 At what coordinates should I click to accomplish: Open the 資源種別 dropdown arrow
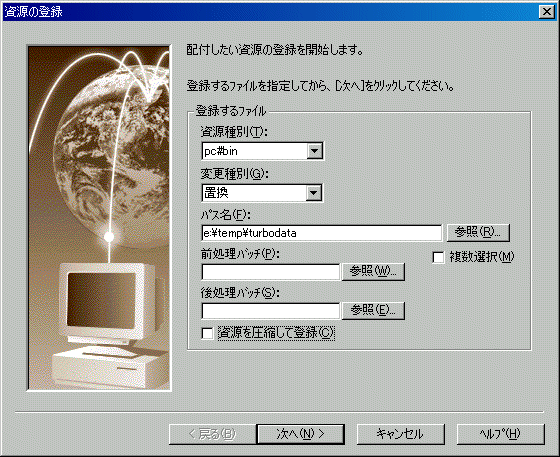315,151
